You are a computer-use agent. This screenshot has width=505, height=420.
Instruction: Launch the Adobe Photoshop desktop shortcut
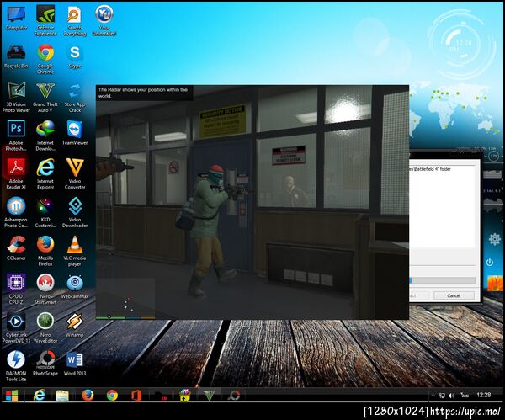[x=16, y=136]
